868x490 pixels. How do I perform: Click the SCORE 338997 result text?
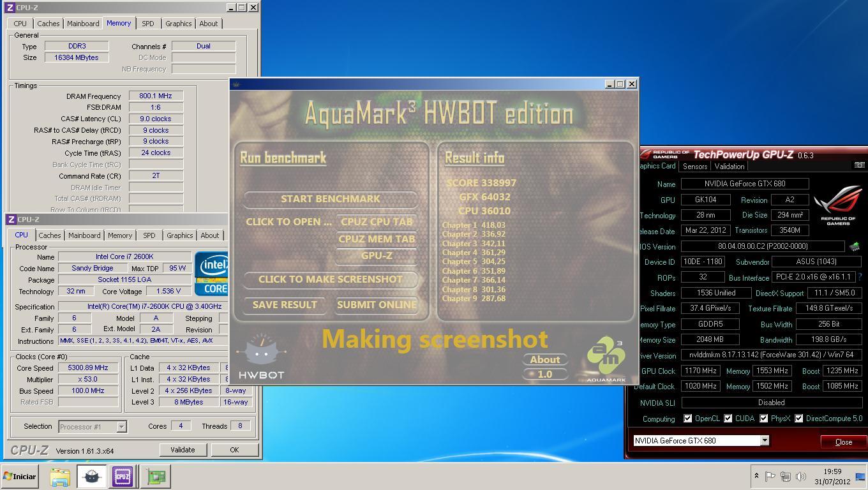(x=481, y=183)
